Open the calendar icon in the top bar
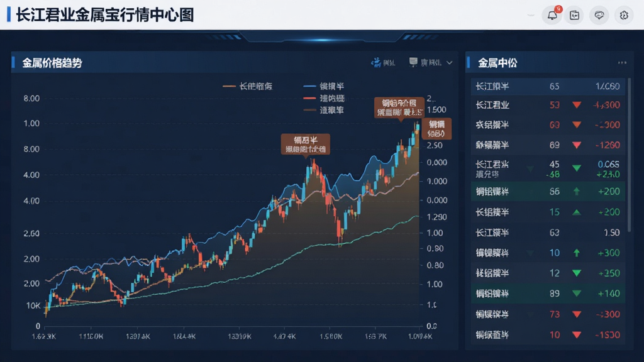The width and height of the screenshot is (644, 362). tap(574, 15)
